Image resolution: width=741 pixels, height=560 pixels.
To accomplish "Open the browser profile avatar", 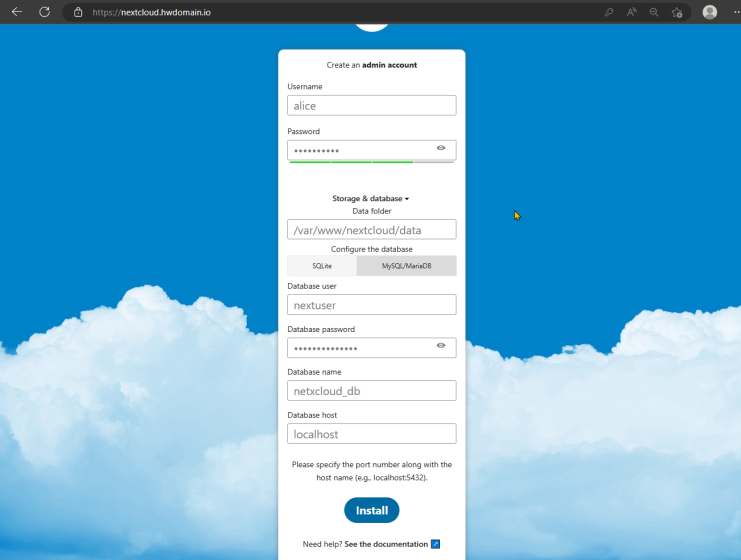I will coord(709,12).
